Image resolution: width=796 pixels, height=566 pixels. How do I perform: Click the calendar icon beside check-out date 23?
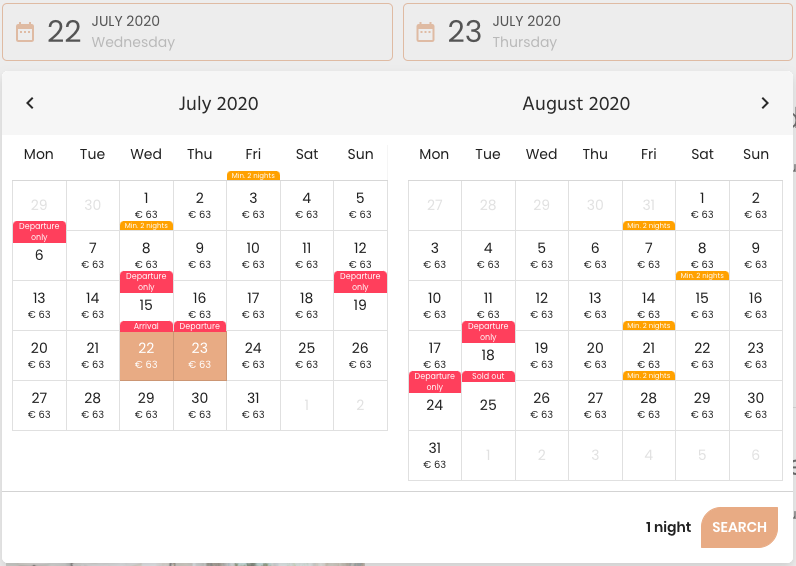425,32
